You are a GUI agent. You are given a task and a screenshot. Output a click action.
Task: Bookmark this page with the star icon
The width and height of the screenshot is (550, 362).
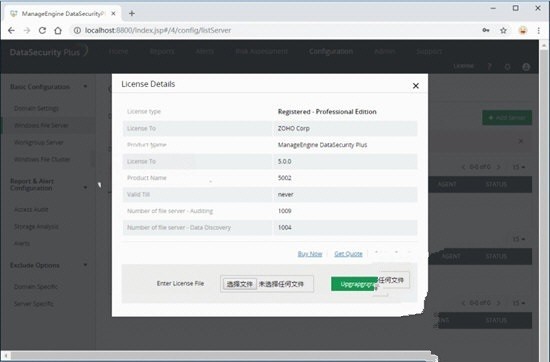click(503, 31)
